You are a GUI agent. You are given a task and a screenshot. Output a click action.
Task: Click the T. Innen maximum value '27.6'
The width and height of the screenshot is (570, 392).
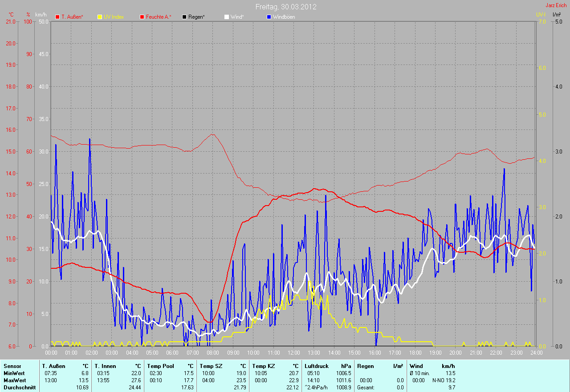tap(136, 380)
